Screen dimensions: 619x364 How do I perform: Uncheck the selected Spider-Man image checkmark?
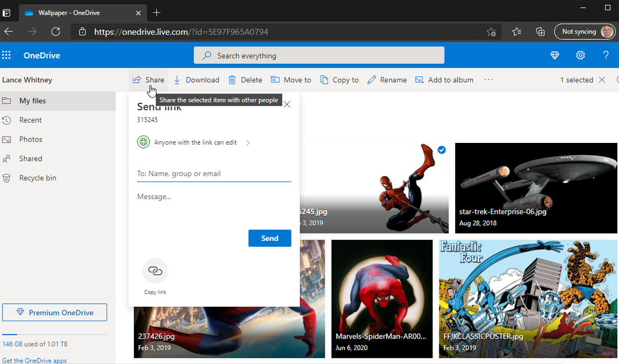442,150
